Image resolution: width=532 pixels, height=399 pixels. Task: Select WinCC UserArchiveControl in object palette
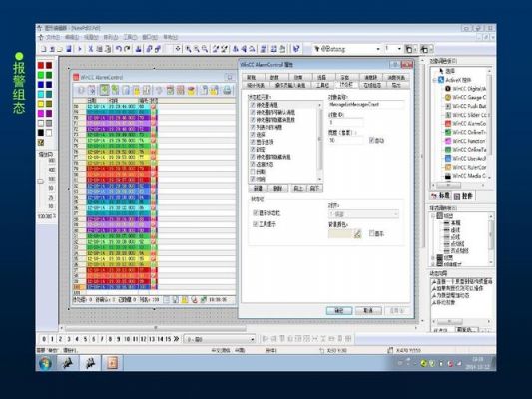465,158
